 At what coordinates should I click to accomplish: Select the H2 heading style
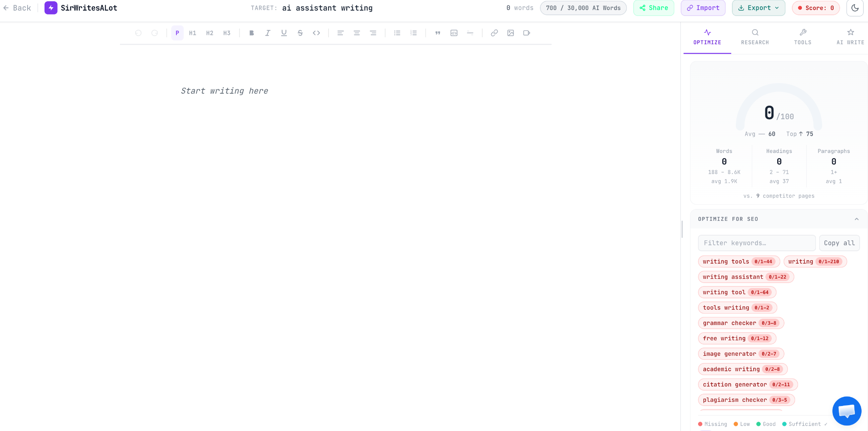210,33
